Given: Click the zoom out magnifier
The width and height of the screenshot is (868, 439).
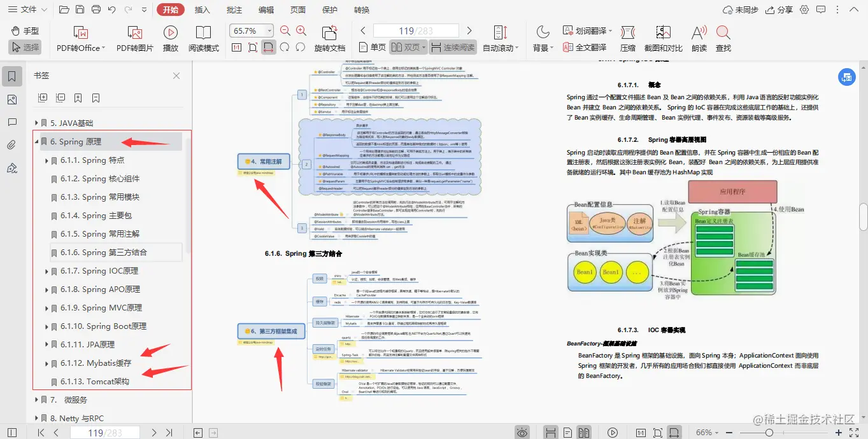Looking at the screenshot, I should (285, 31).
